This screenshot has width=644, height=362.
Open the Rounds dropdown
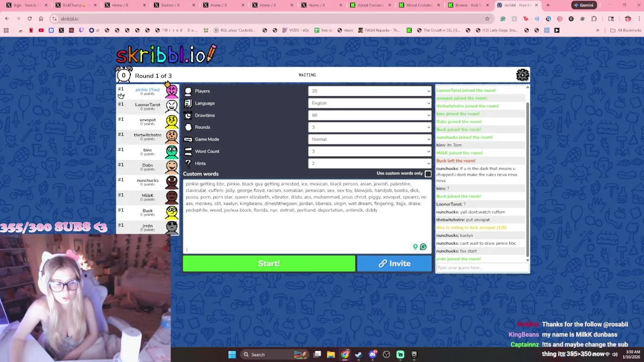pyautogui.click(x=370, y=127)
